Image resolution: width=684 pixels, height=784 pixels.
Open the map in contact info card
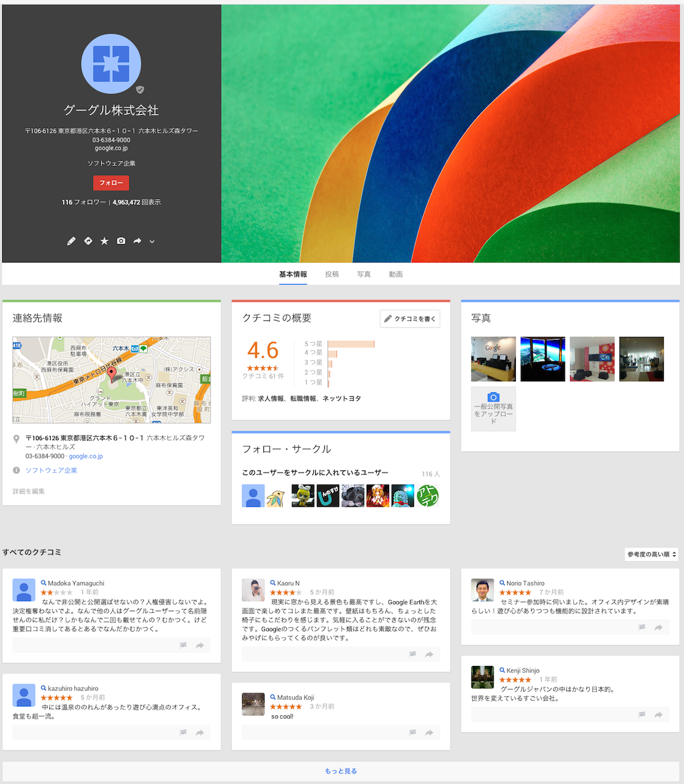[112, 380]
